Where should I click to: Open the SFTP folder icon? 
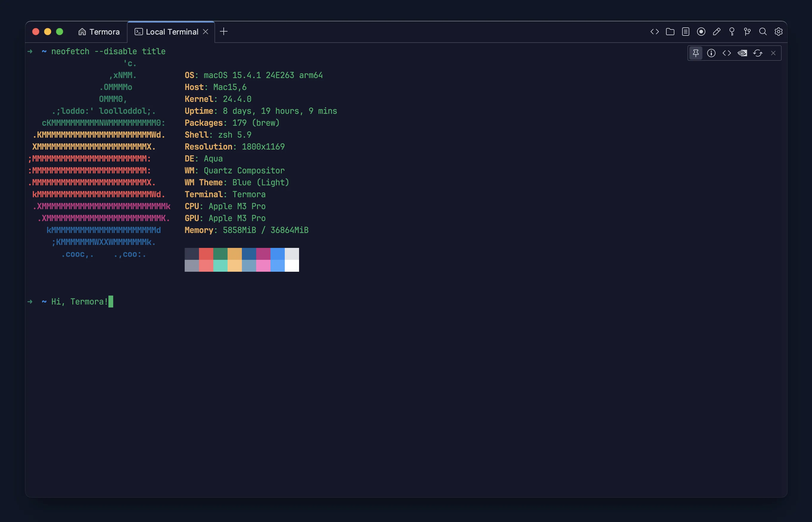point(670,32)
